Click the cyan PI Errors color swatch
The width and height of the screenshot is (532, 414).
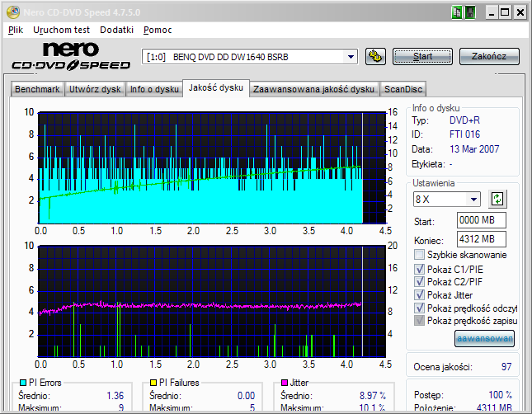tap(23, 383)
